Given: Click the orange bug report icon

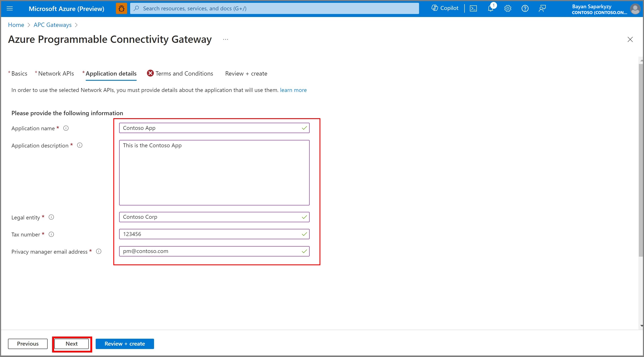Looking at the screenshot, I should tap(121, 8).
